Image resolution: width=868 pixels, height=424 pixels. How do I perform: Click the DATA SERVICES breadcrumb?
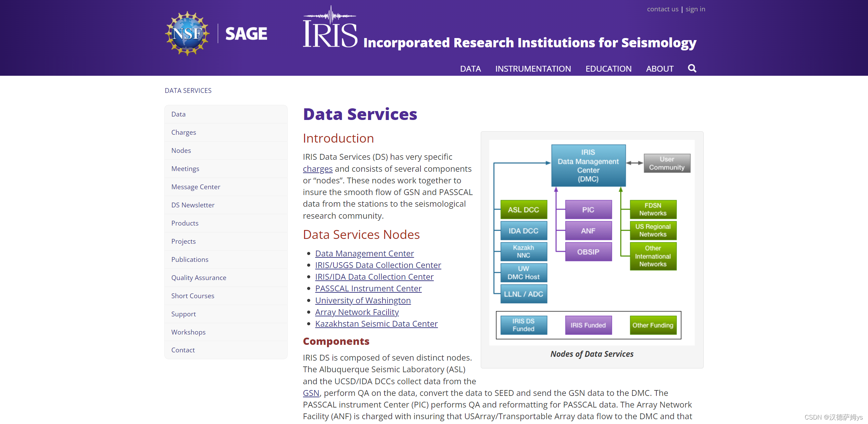188,90
